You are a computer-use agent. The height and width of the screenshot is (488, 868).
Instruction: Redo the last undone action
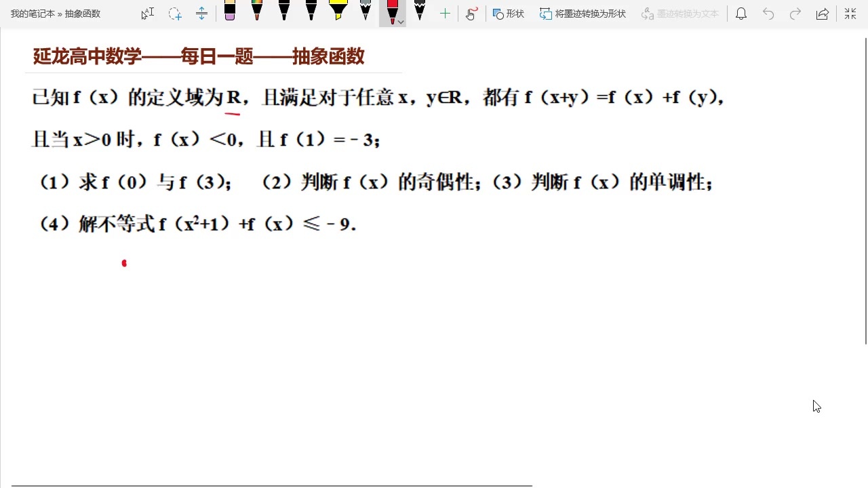pyautogui.click(x=795, y=14)
